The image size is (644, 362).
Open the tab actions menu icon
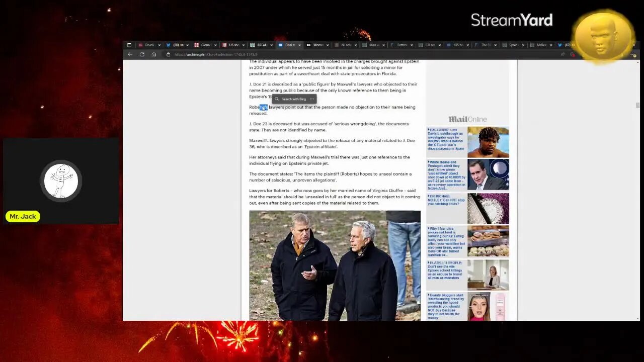point(129,45)
